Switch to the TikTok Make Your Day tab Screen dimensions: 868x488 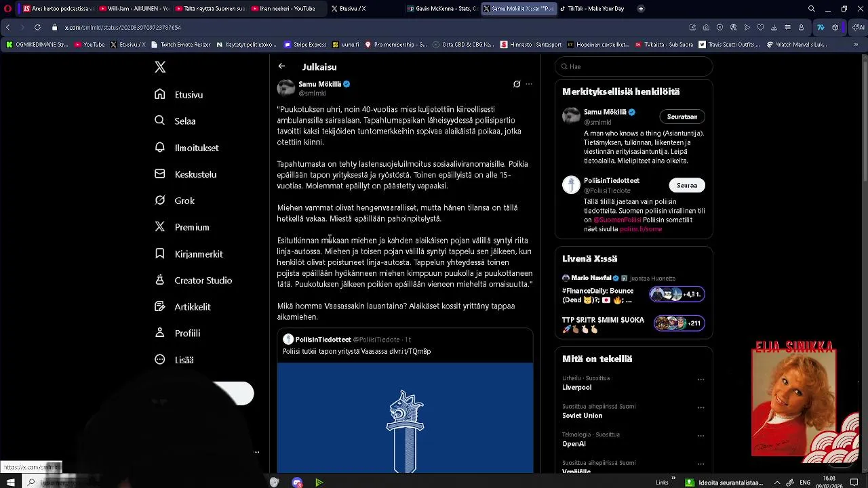click(x=593, y=9)
